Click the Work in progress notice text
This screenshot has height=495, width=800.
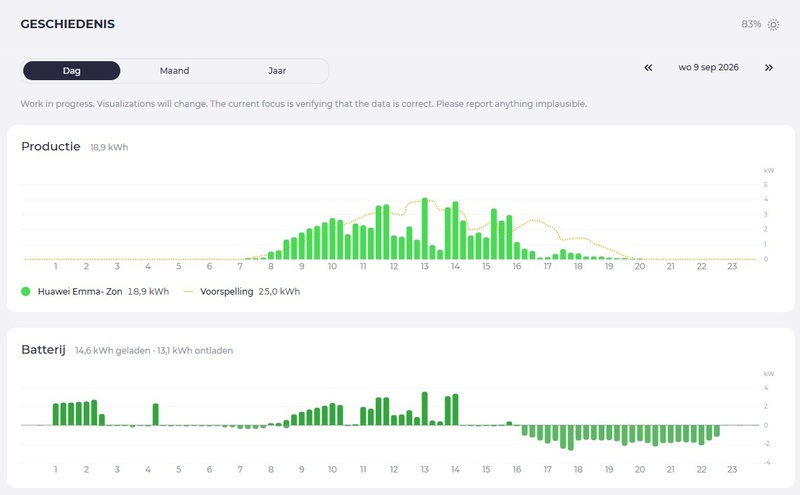pos(304,104)
